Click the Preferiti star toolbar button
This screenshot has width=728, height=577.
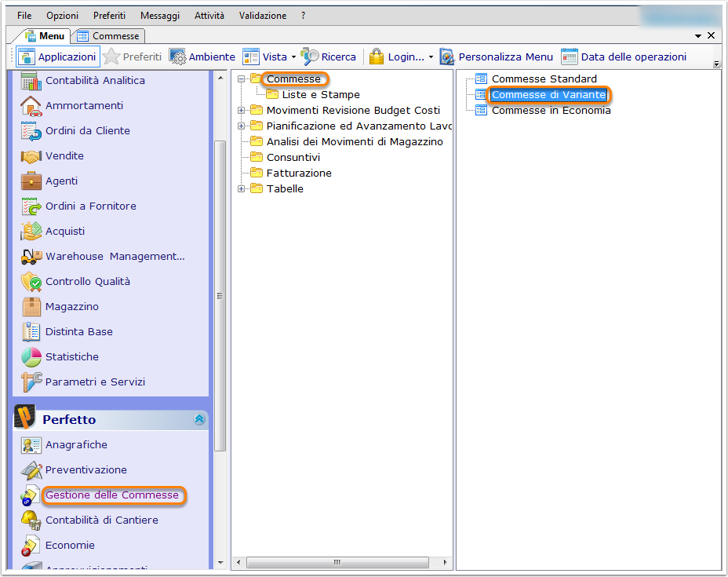tap(133, 57)
